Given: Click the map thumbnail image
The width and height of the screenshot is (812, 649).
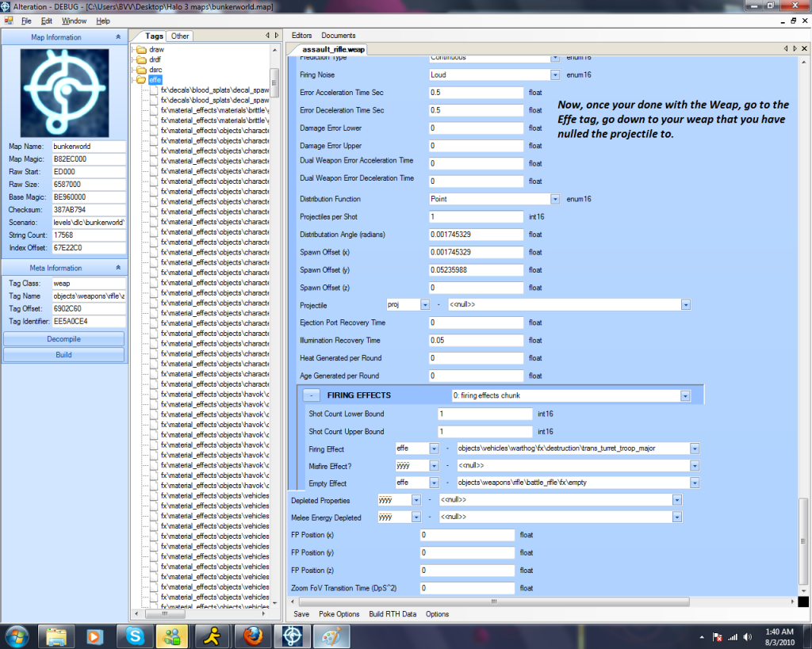Looking at the screenshot, I should click(x=64, y=94).
